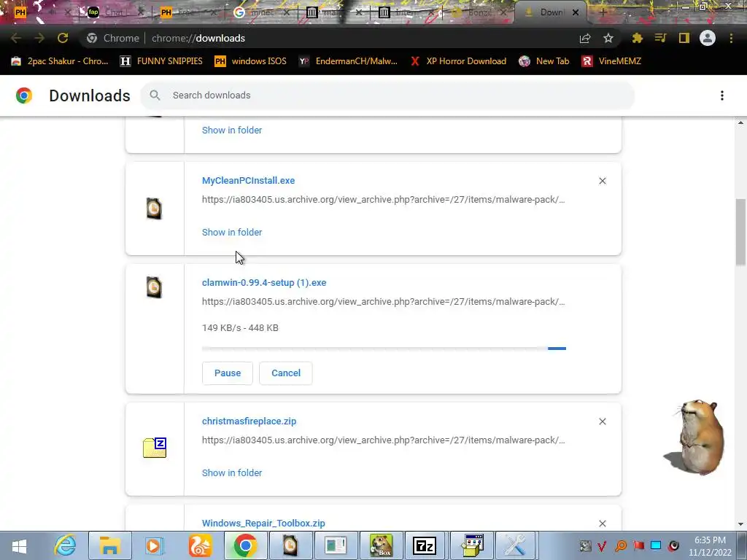Image resolution: width=747 pixels, height=560 pixels.
Task: Open the EndermanCH/Malw... bookmark
Action: [348, 61]
